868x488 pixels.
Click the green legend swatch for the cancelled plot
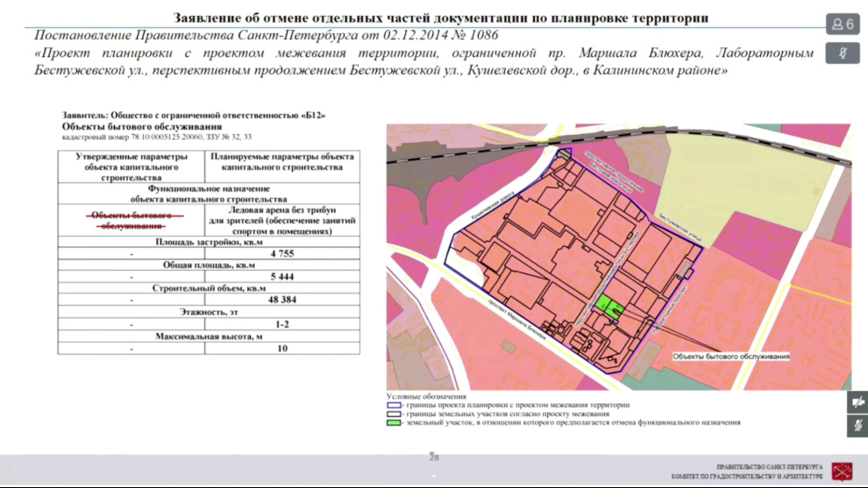[394, 422]
